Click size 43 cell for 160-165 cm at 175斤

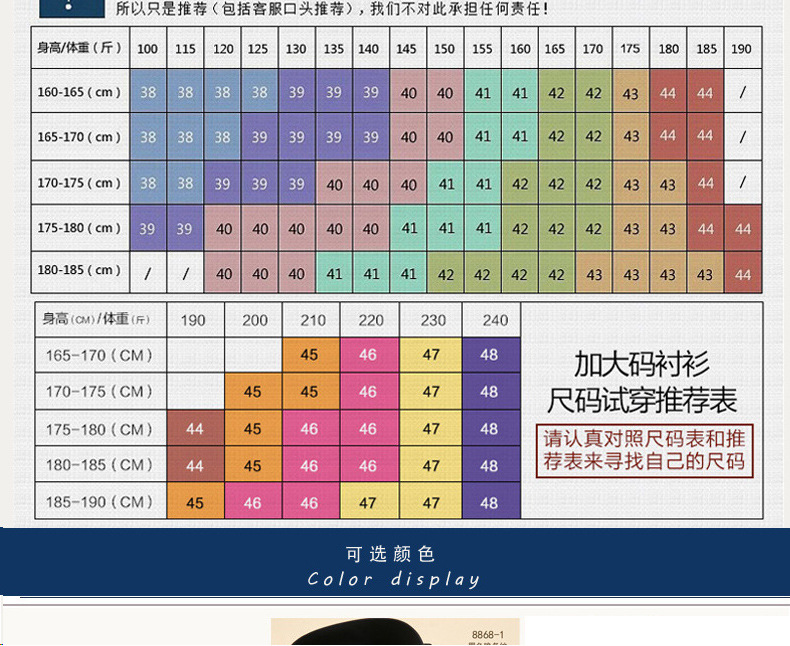631,93
